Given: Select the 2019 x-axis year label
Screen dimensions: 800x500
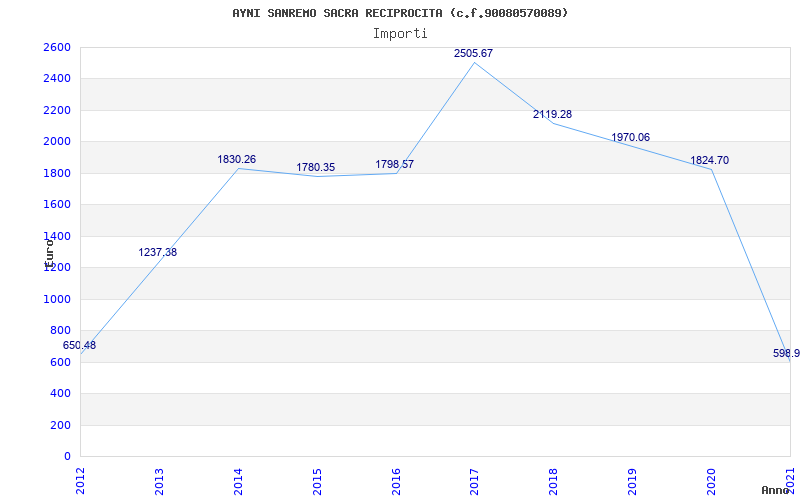Looking at the screenshot, I should [632, 479].
